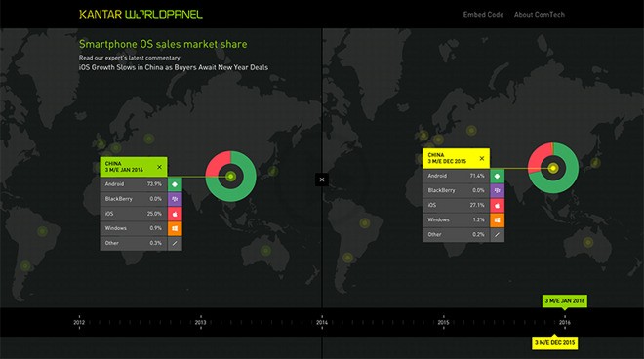Screen dimensions: 644x359
Task: Click the green Android icon in Jan 2016 panel
Action: coord(175,184)
